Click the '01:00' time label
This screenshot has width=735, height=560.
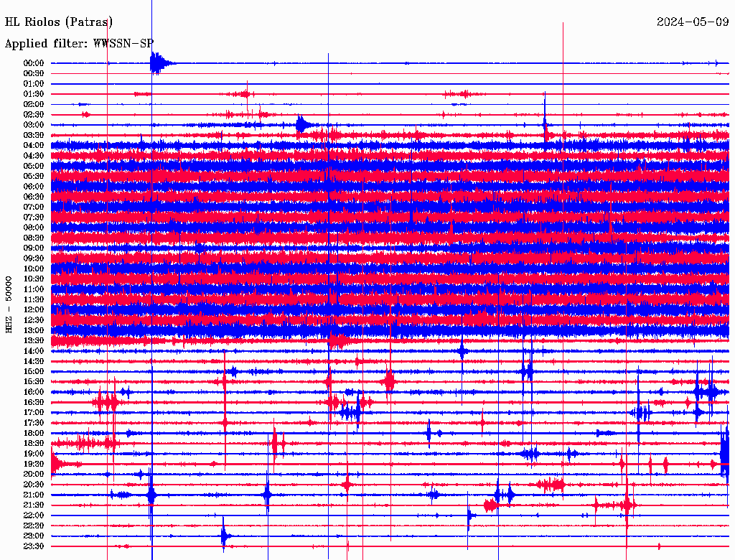click(x=34, y=84)
